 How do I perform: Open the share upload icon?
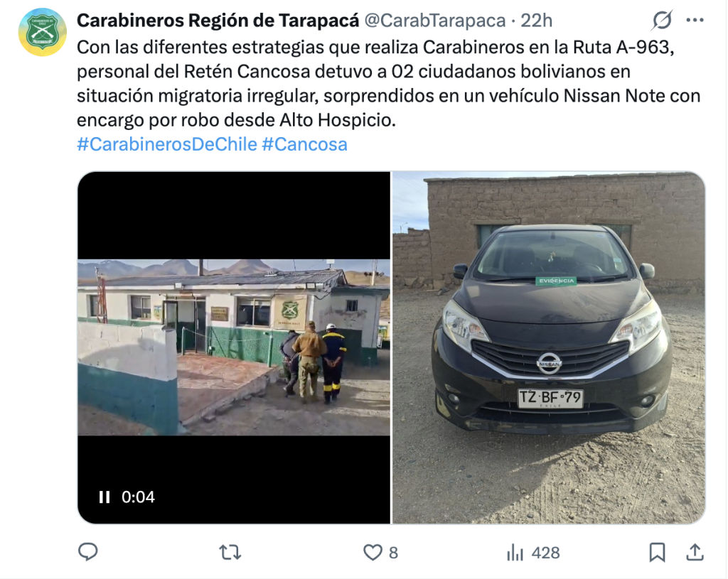[695, 552]
